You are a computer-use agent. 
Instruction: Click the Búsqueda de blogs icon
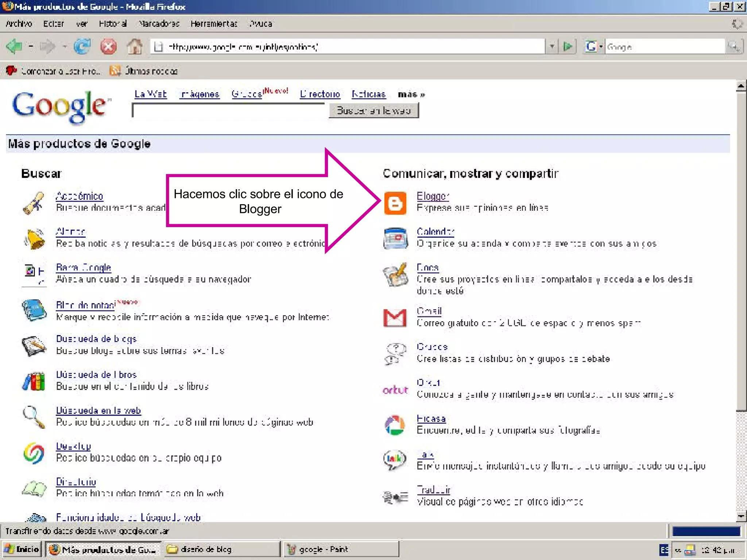click(x=34, y=346)
